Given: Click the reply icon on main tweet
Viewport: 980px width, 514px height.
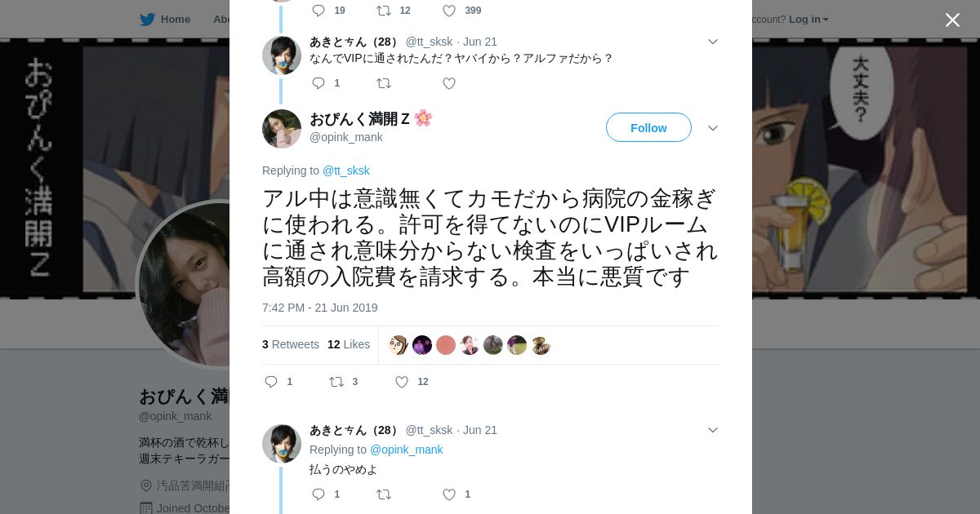Looking at the screenshot, I should pos(272,382).
